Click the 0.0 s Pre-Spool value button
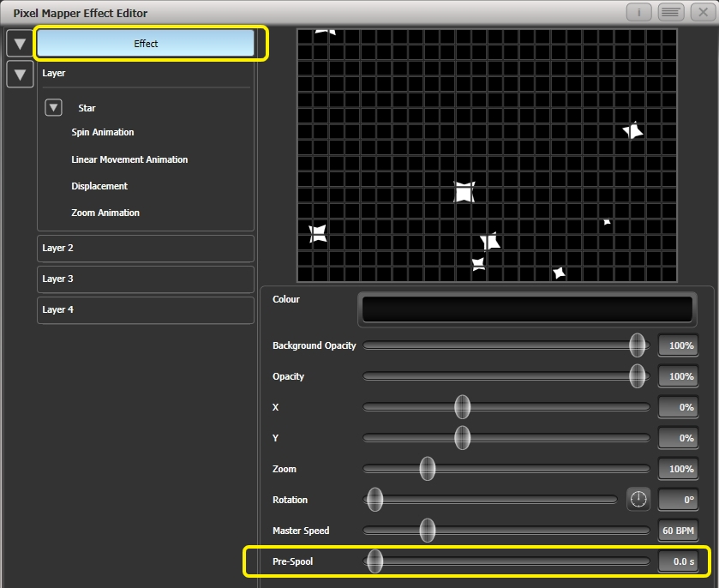Screen dimensions: 719x588 680,561
